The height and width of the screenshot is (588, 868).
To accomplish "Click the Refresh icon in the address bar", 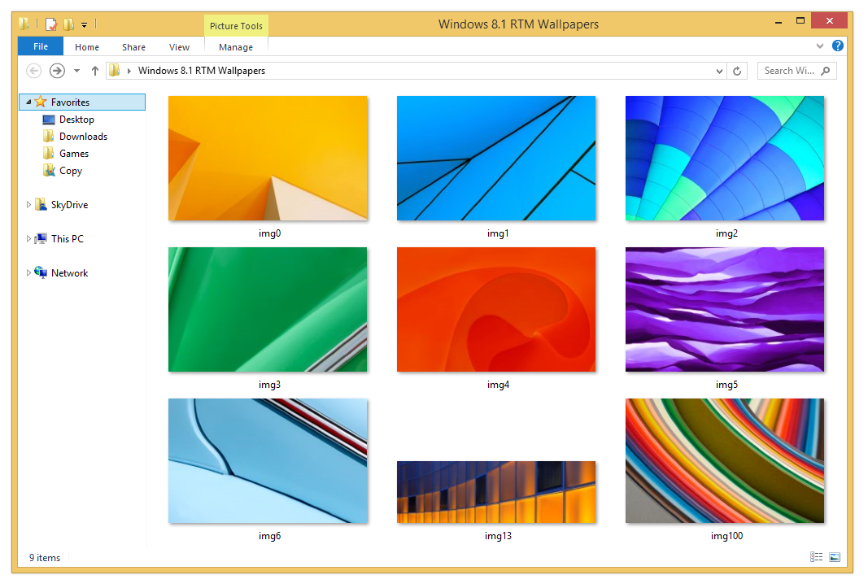I will pos(737,71).
